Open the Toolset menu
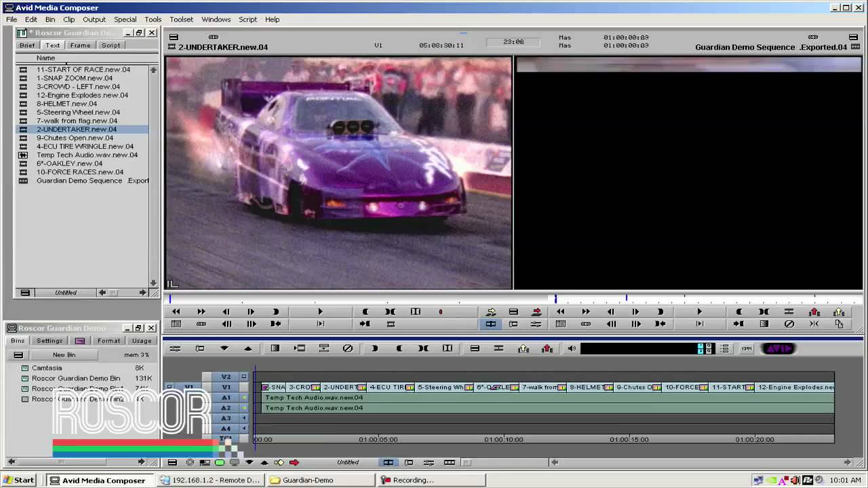Image resolution: width=868 pixels, height=488 pixels. point(181,19)
